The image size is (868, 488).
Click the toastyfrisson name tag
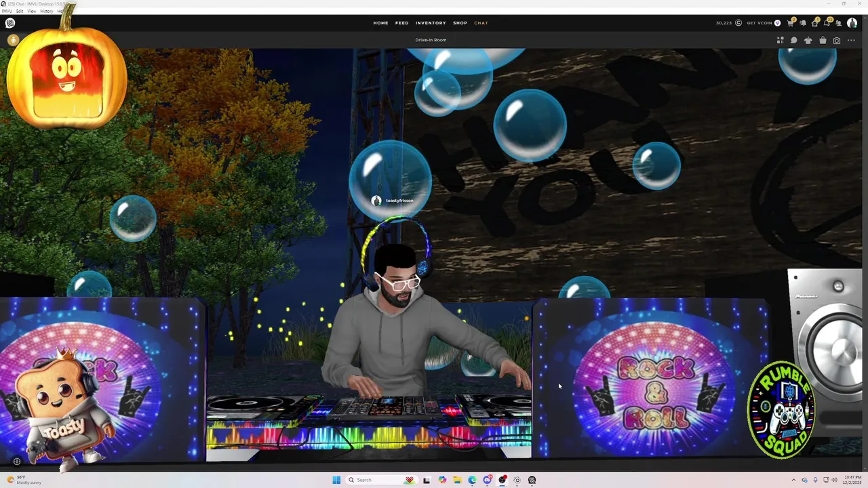coord(399,201)
